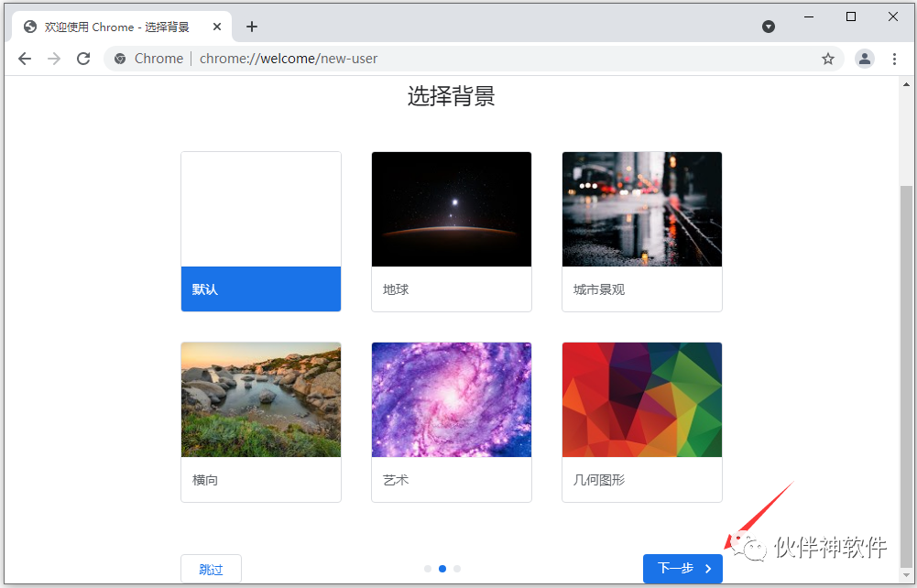Select the 默认 background option
Viewport: 917px width, 588px height.
tap(261, 231)
